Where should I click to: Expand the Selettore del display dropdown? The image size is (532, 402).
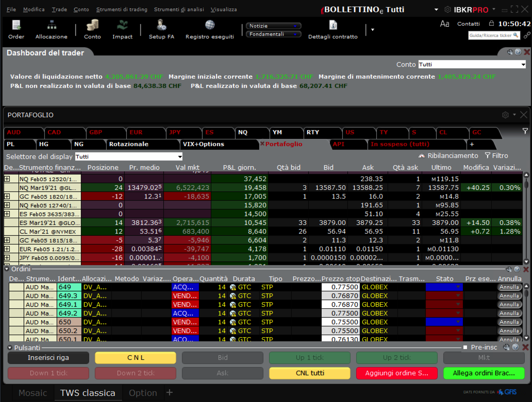pyautogui.click(x=179, y=157)
